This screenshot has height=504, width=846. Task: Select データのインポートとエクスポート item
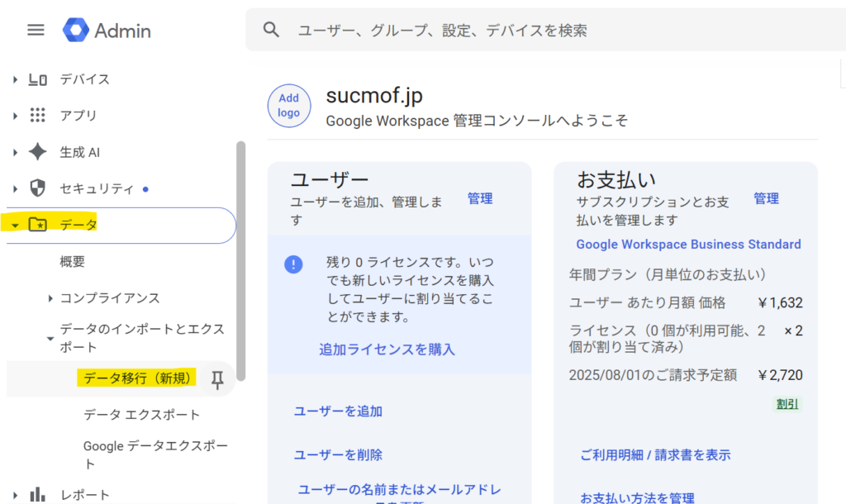142,338
